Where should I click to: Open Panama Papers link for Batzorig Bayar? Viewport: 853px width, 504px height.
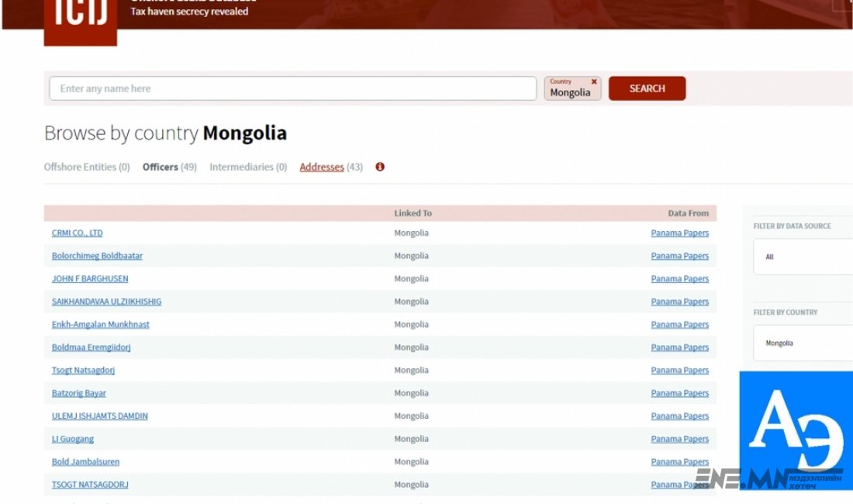[679, 393]
